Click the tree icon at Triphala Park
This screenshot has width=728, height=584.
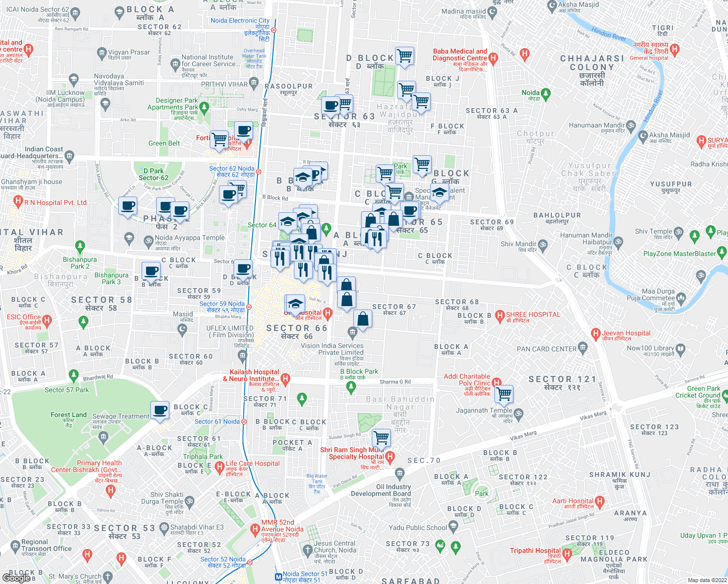(x=203, y=456)
